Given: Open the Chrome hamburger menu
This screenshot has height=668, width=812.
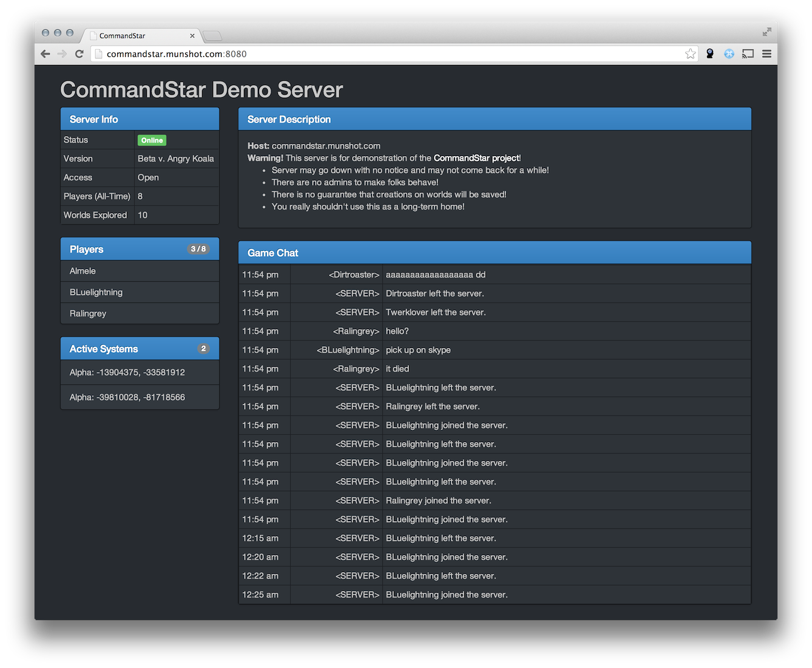Looking at the screenshot, I should [x=766, y=54].
